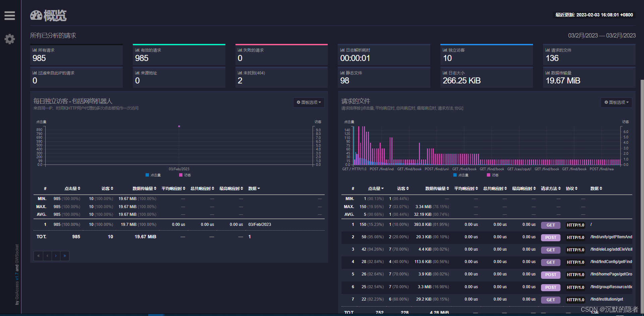
Task: Toggle the 点击量 legend under the daily visitors chart
Action: (x=154, y=175)
